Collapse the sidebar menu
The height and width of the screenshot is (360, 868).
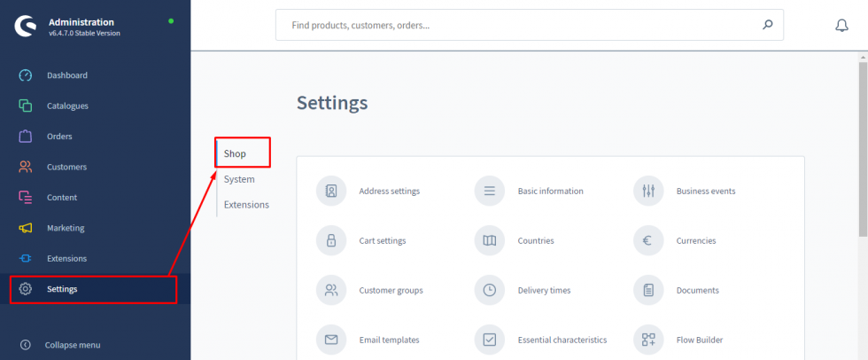point(72,345)
